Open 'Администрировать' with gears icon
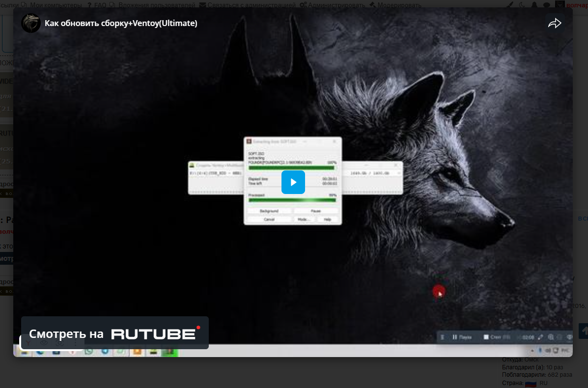The height and width of the screenshot is (388, 588). pos(336,5)
